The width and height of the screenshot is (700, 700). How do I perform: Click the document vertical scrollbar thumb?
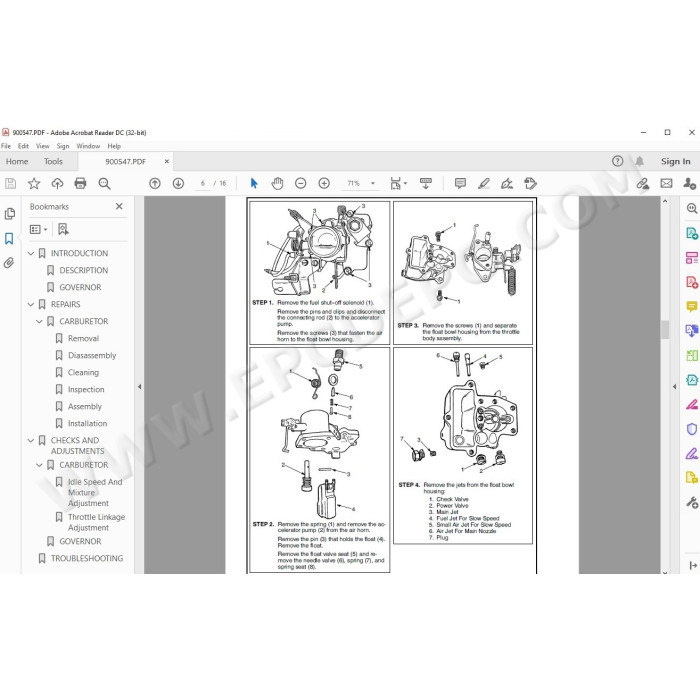tap(665, 329)
